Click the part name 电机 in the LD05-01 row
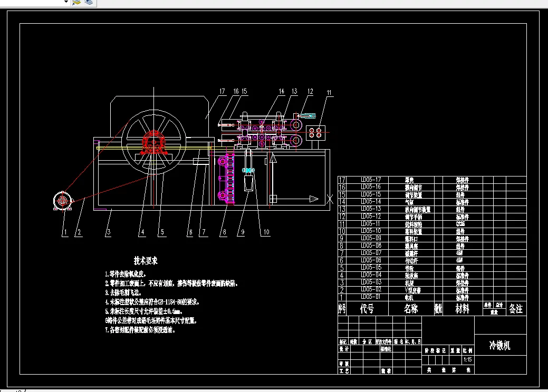Image resolution: width=548 pixels, height=392 pixels. click(409, 297)
